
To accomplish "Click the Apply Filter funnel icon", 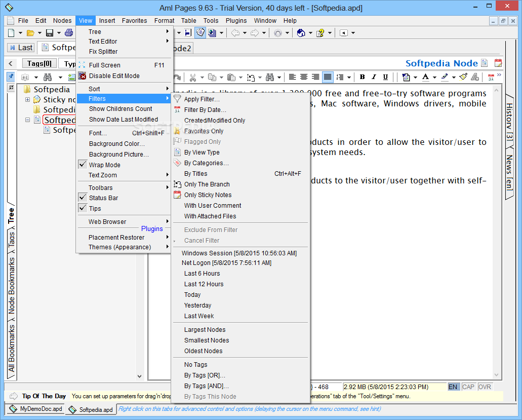I will coord(177,99).
